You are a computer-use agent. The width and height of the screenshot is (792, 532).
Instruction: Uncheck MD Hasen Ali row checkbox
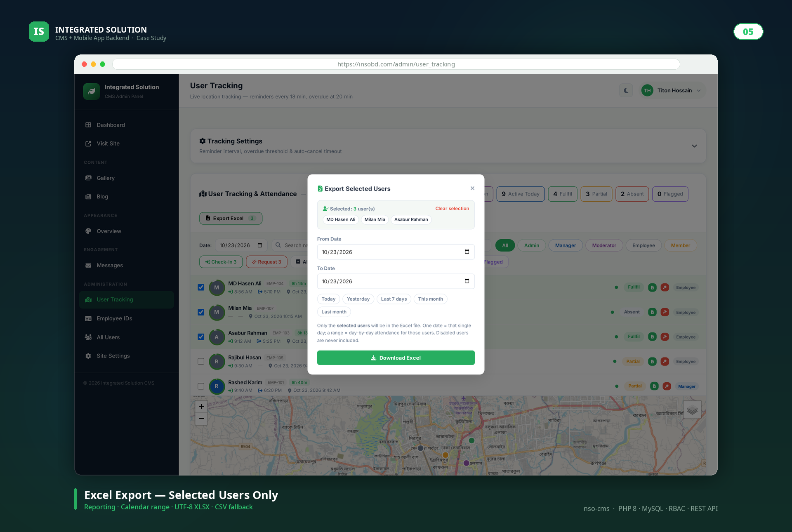[x=201, y=287]
